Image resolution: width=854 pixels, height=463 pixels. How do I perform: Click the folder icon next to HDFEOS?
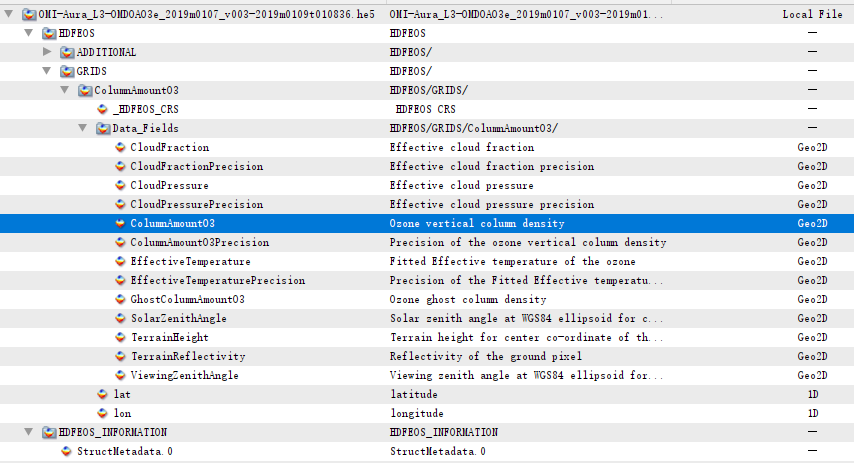click(49, 34)
